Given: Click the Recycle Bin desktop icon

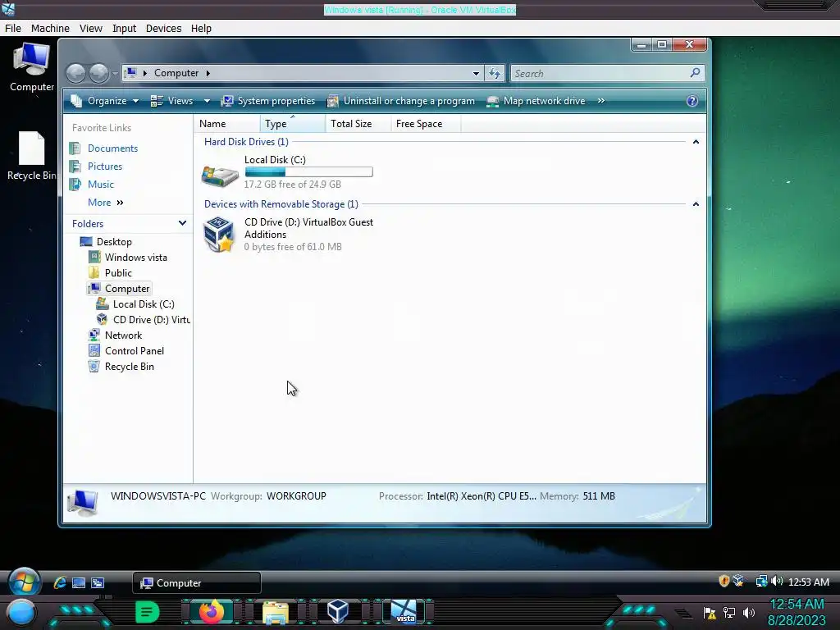Looking at the screenshot, I should tap(32, 155).
